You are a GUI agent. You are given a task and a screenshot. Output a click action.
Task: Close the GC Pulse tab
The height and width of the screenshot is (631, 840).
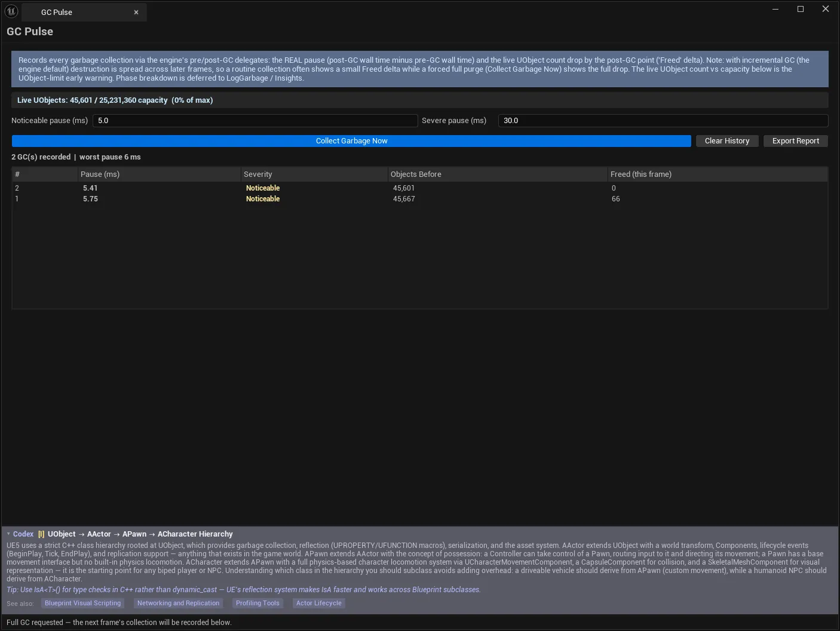coord(136,13)
